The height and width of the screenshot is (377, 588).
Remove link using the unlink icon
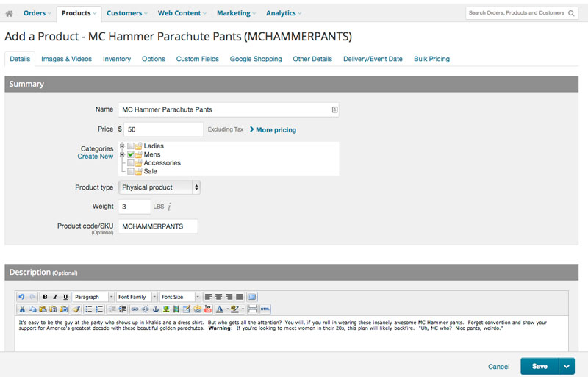coord(145,309)
